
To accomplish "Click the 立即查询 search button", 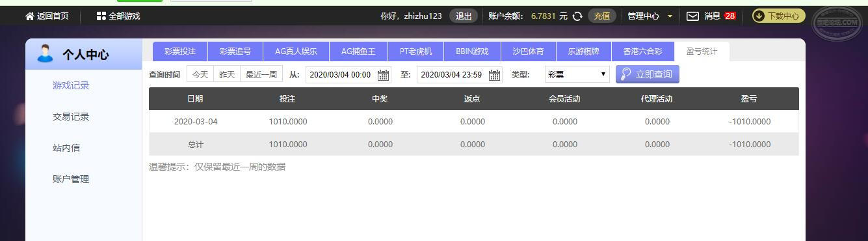I will pos(648,74).
